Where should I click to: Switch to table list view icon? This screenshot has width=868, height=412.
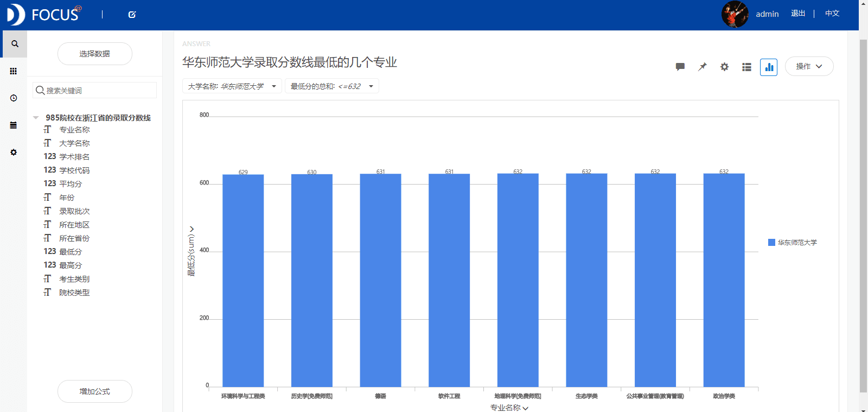747,67
